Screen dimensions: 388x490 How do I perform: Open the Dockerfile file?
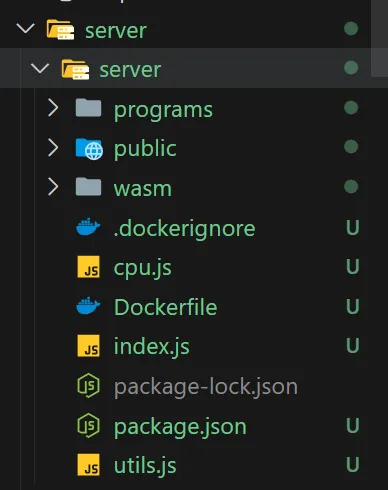point(165,307)
